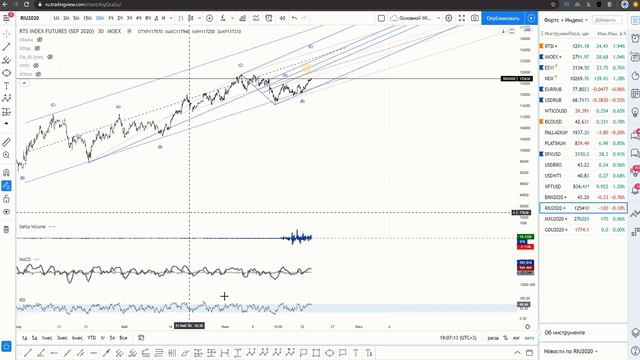Open the indicators fx button

(223, 18)
